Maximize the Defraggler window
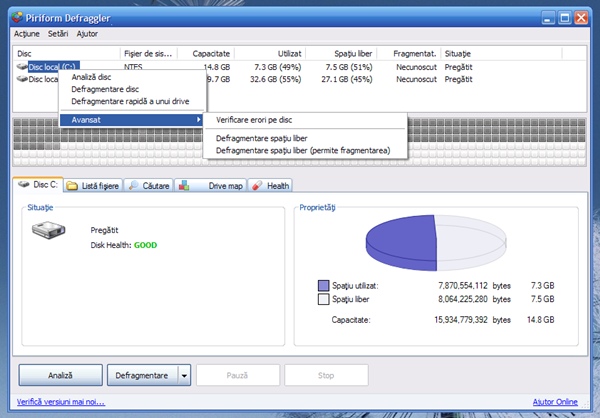Screen dimensions: 600x418 pos(564,18)
